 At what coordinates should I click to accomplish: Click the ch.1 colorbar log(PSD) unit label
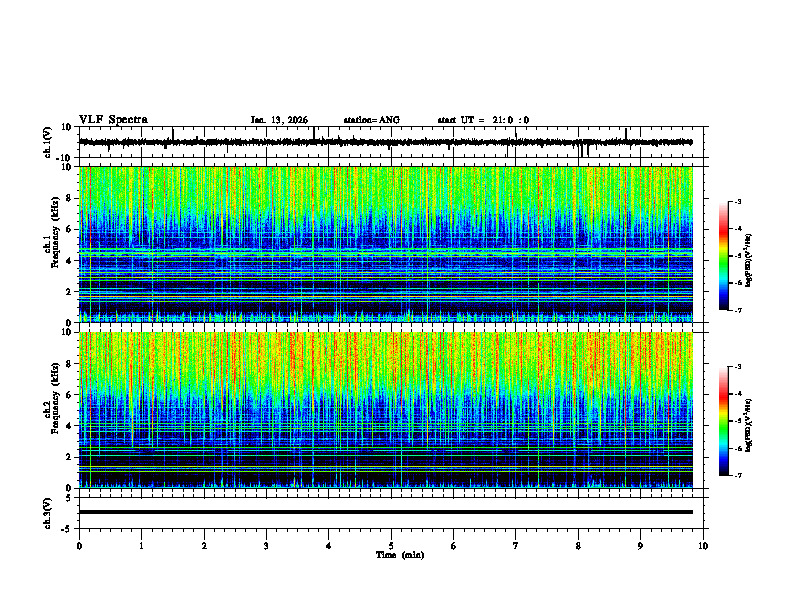click(x=749, y=261)
